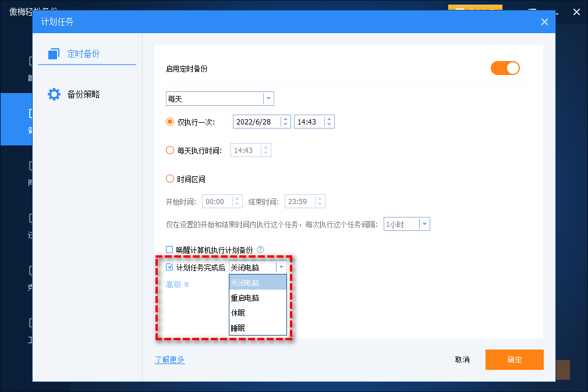588x392 pixels.
Task: Open the 1小时 interval dropdown
Action: point(424,224)
